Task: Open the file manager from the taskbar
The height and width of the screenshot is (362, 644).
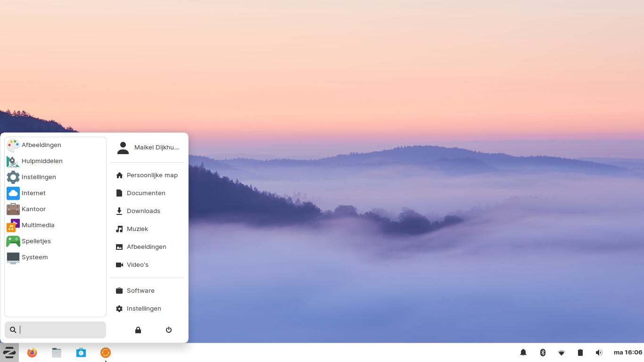Action: click(x=56, y=352)
